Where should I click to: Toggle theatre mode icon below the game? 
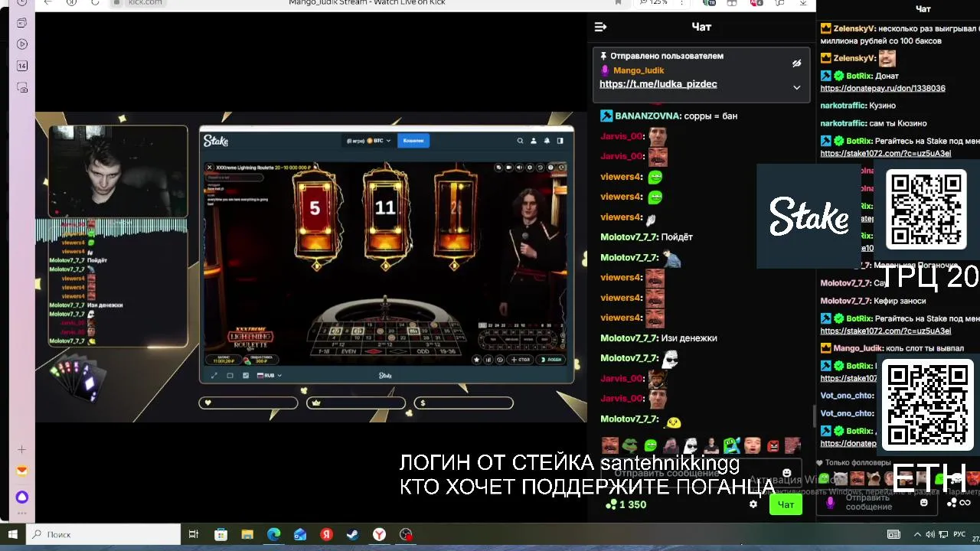pyautogui.click(x=230, y=376)
